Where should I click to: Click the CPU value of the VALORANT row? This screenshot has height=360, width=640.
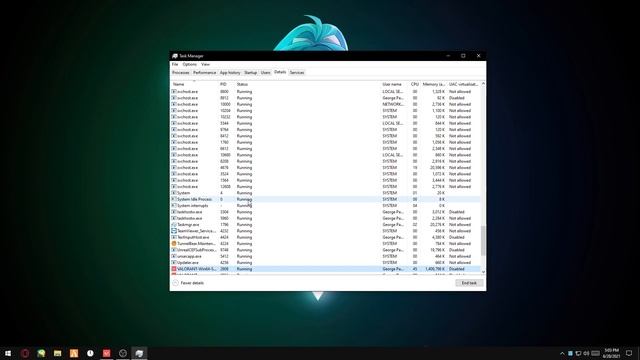coord(415,269)
